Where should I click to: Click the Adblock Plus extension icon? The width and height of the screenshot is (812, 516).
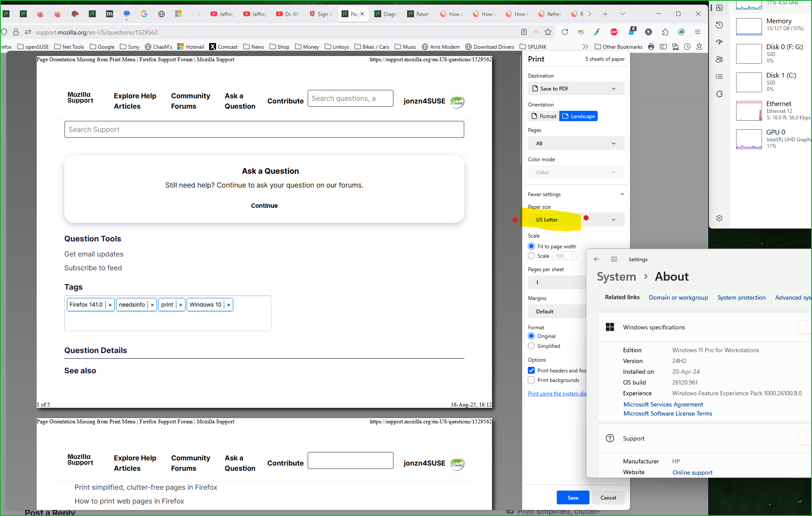click(614, 32)
